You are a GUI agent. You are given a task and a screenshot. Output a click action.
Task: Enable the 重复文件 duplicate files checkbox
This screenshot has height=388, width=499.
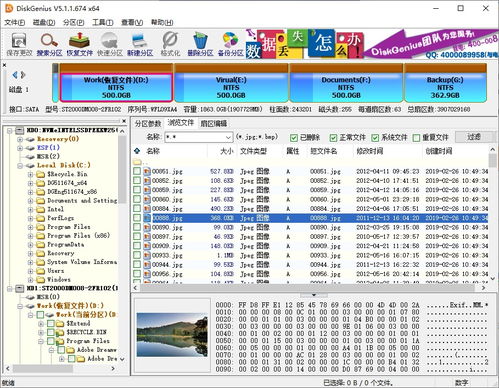click(416, 137)
